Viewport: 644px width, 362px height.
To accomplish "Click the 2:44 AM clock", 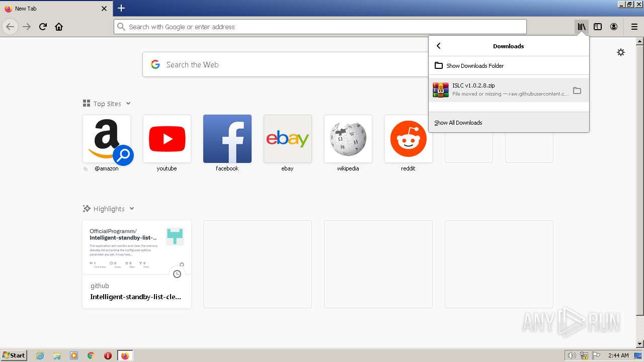I will [618, 355].
